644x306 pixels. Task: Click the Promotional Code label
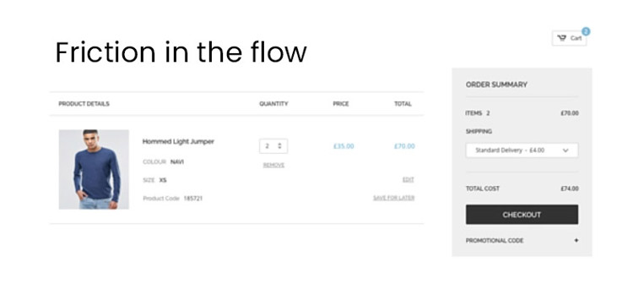[x=495, y=241]
